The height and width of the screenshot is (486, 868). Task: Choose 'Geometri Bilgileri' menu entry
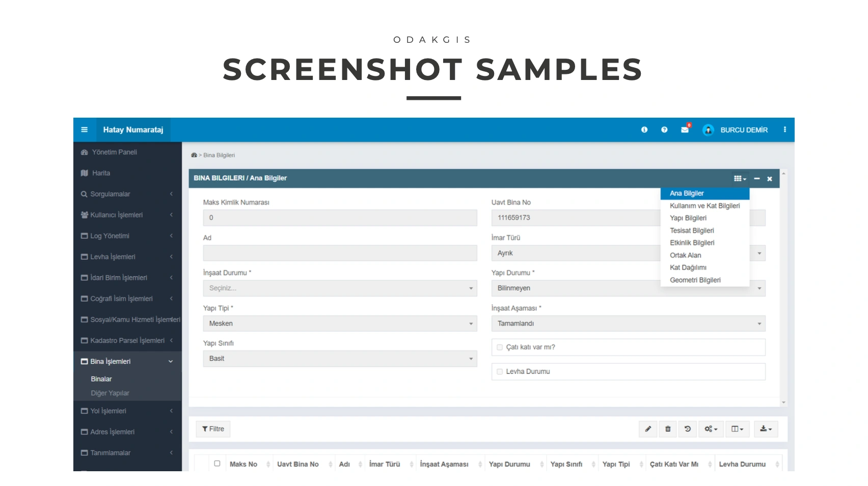tap(695, 280)
